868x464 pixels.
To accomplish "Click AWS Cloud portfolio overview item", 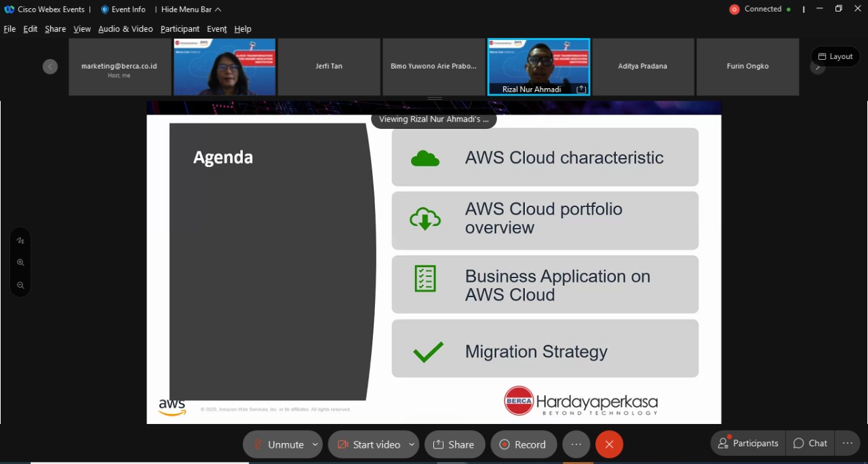I will click(x=545, y=220).
